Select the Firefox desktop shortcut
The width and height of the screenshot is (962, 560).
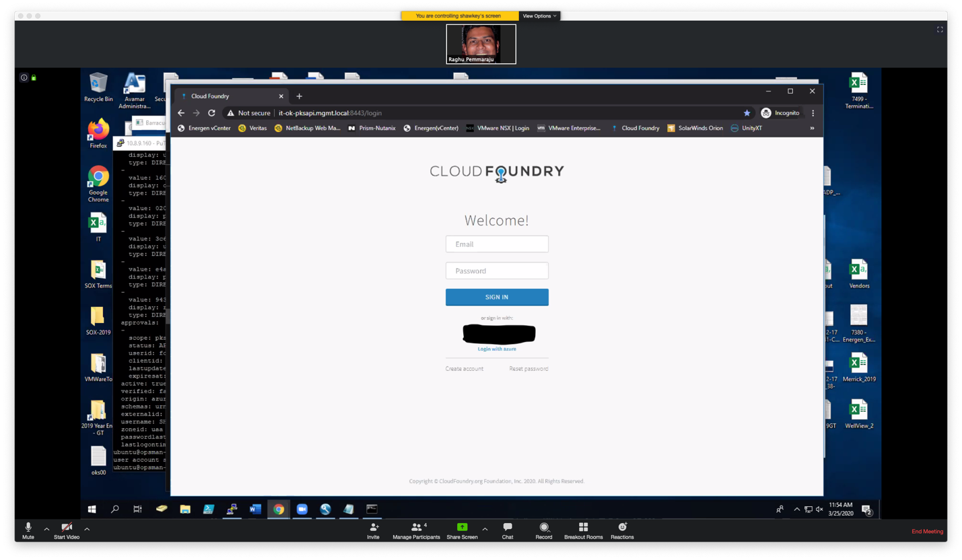click(x=98, y=134)
